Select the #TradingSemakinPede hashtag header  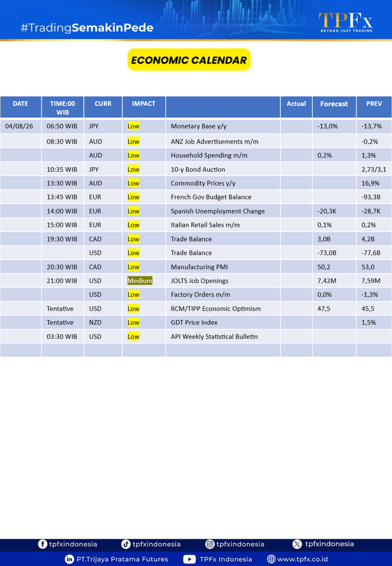[x=87, y=28]
